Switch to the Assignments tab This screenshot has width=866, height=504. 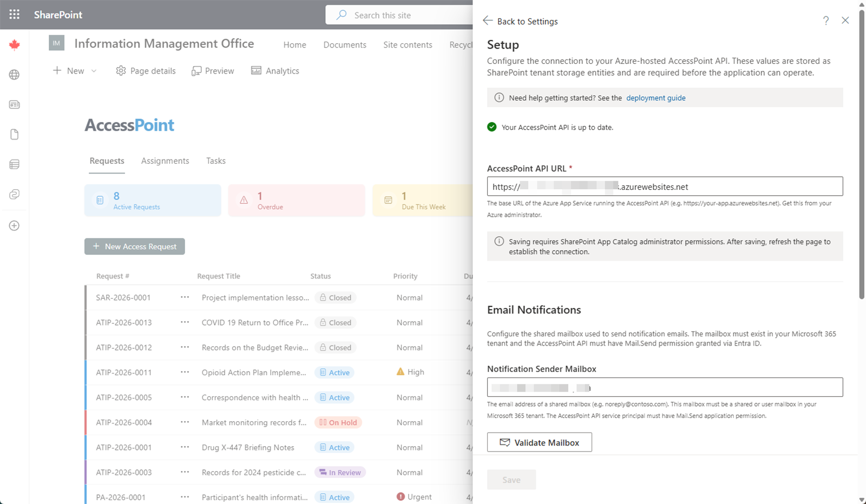(165, 161)
